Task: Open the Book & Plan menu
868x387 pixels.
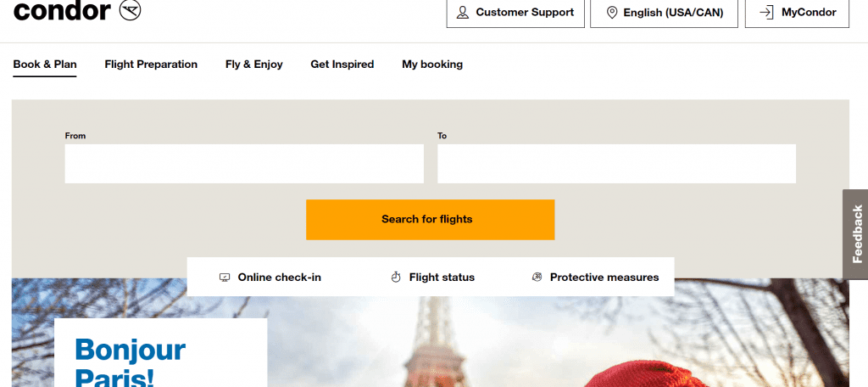Action: click(x=45, y=64)
